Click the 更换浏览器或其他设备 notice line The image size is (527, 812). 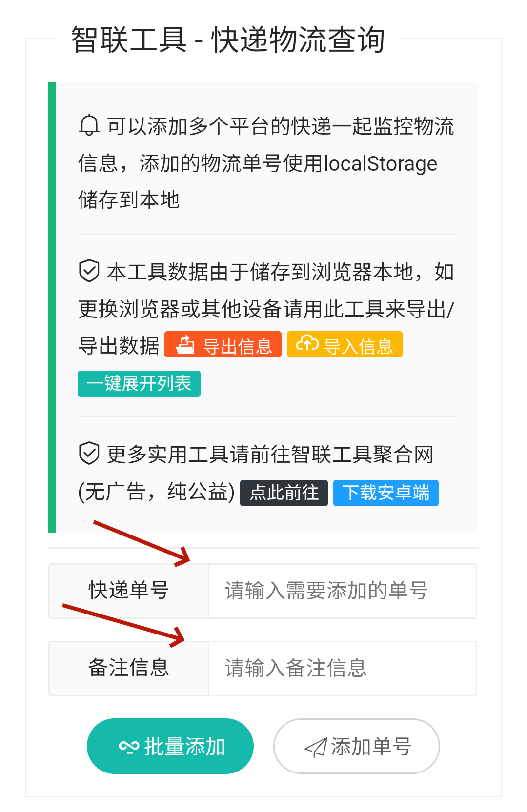pos(266,309)
